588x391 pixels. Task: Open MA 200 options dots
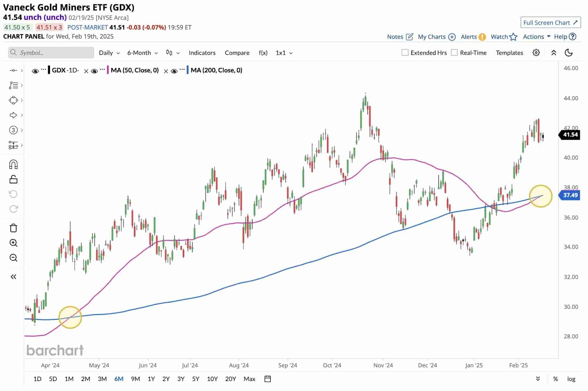point(182,69)
